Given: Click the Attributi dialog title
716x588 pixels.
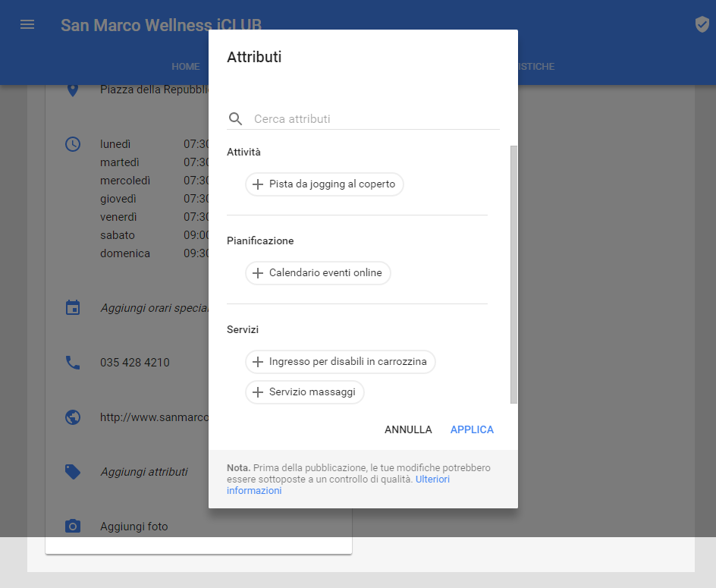Looking at the screenshot, I should pyautogui.click(x=254, y=57).
